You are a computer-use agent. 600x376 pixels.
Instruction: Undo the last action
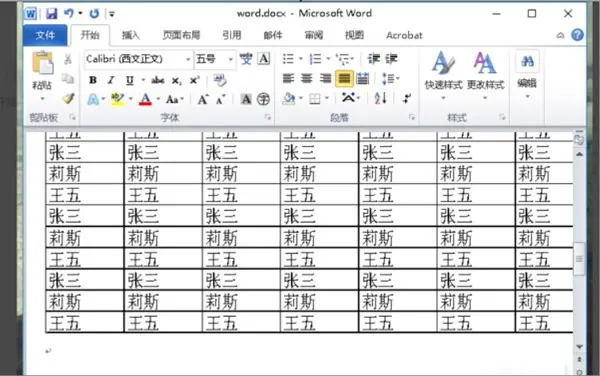69,14
